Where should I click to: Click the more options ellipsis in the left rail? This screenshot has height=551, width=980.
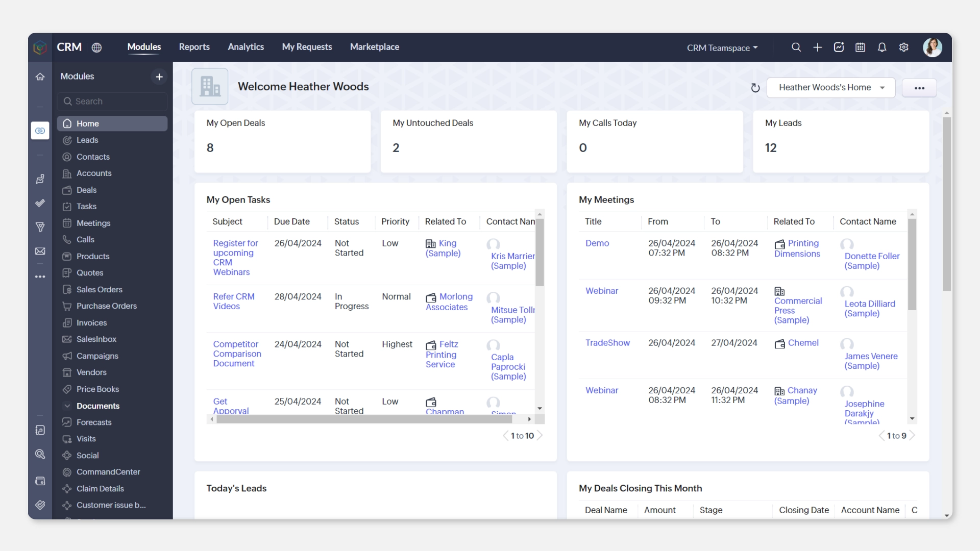pos(40,277)
